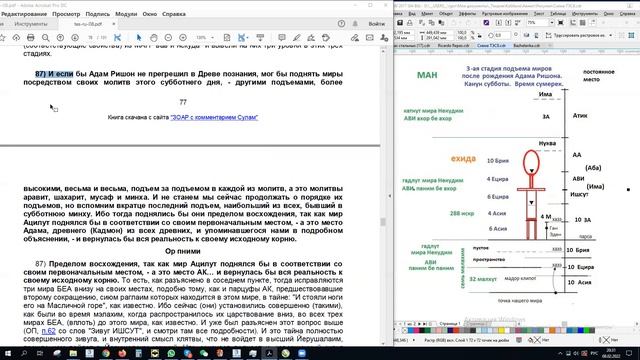Open Подпись menu in Acrobat
The width and height of the screenshot is (640, 360).
(98, 14)
